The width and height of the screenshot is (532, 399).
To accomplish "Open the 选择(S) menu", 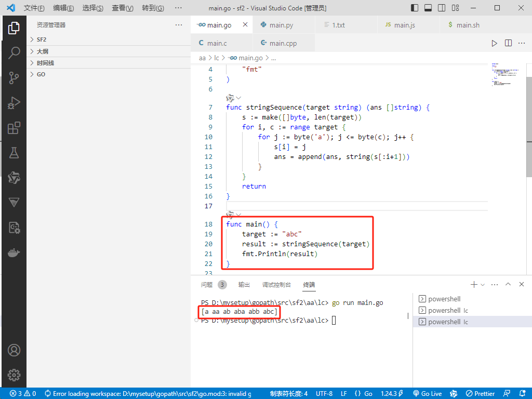I will [x=93, y=8].
